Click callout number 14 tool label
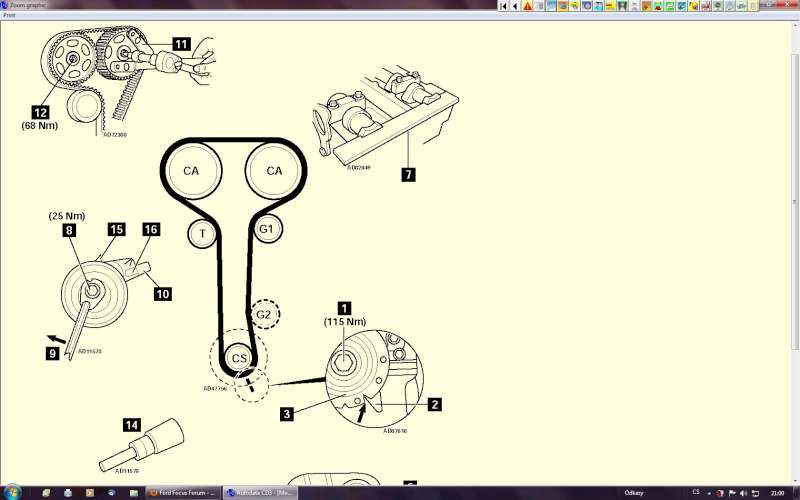This screenshot has height=500, width=800. (132, 424)
